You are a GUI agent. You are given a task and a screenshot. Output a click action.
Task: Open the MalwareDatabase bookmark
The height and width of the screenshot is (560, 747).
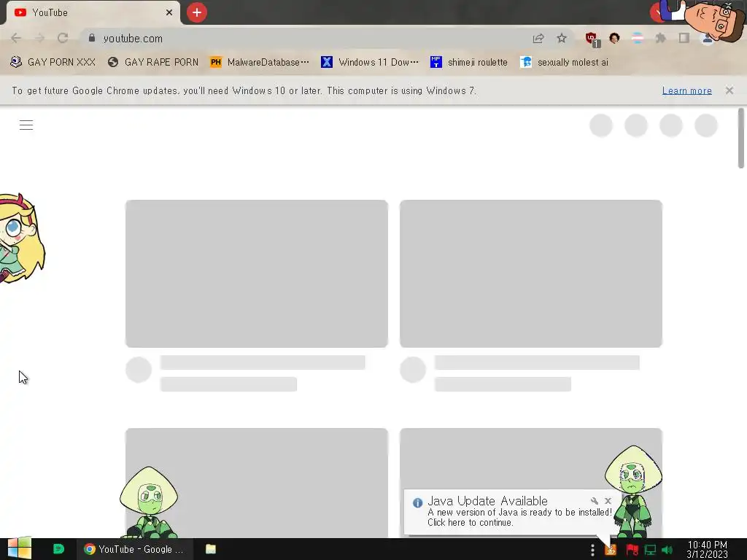coord(260,63)
